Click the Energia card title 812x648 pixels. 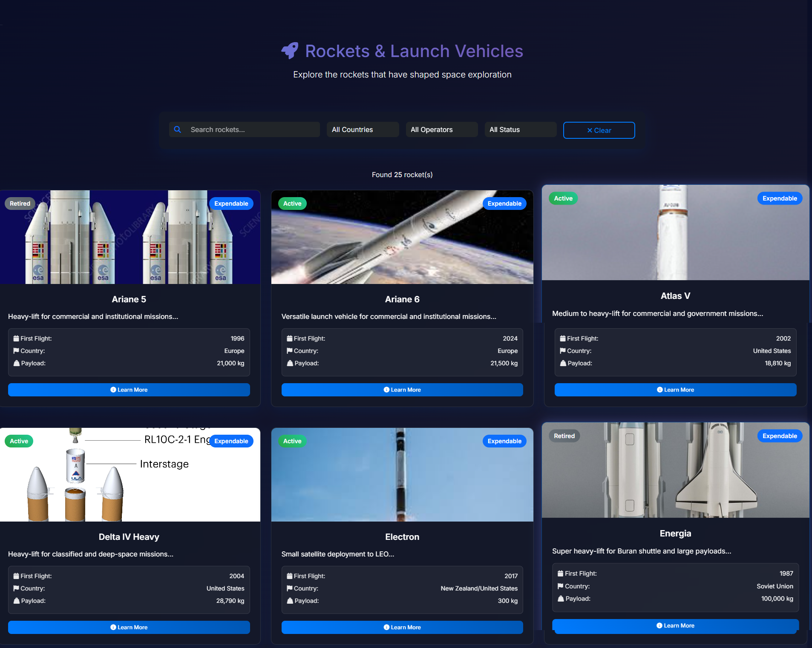675,533
